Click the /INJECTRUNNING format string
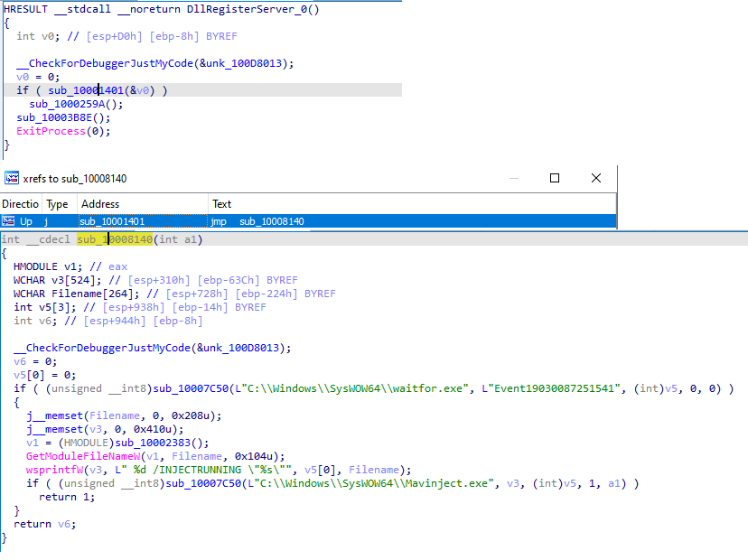Image resolution: width=748 pixels, height=560 pixels. coord(206,470)
